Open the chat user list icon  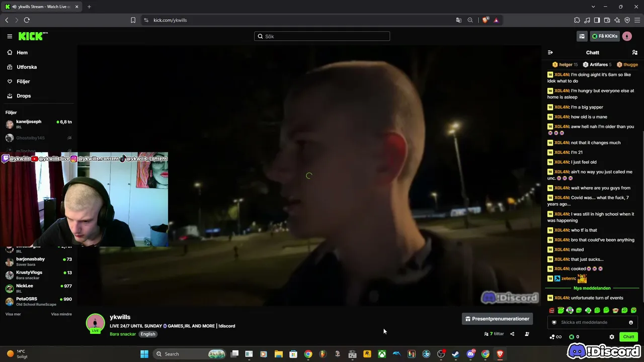(635, 52)
